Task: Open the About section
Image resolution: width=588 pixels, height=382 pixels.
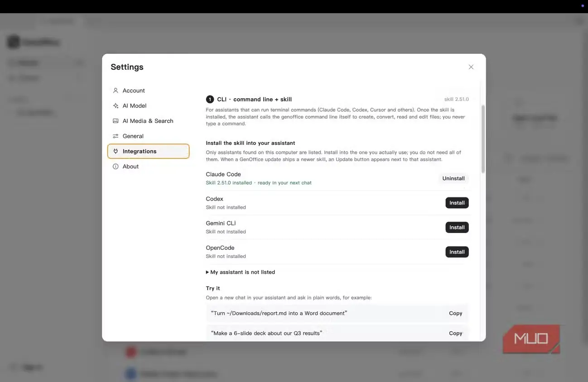Action: pyautogui.click(x=148, y=167)
